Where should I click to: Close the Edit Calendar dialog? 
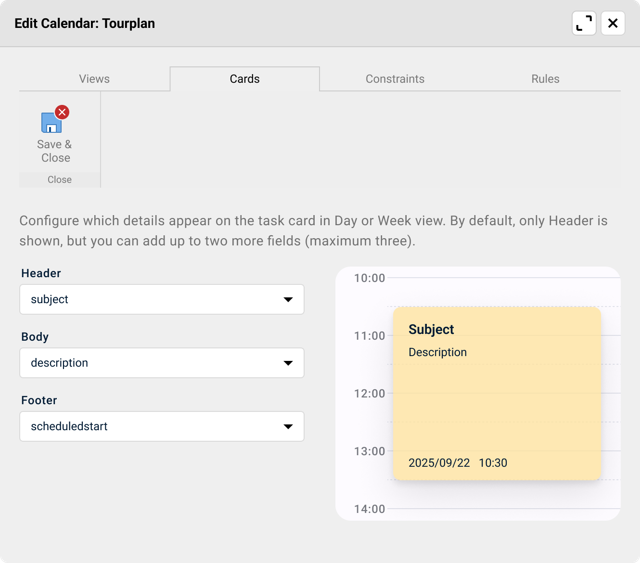click(612, 23)
